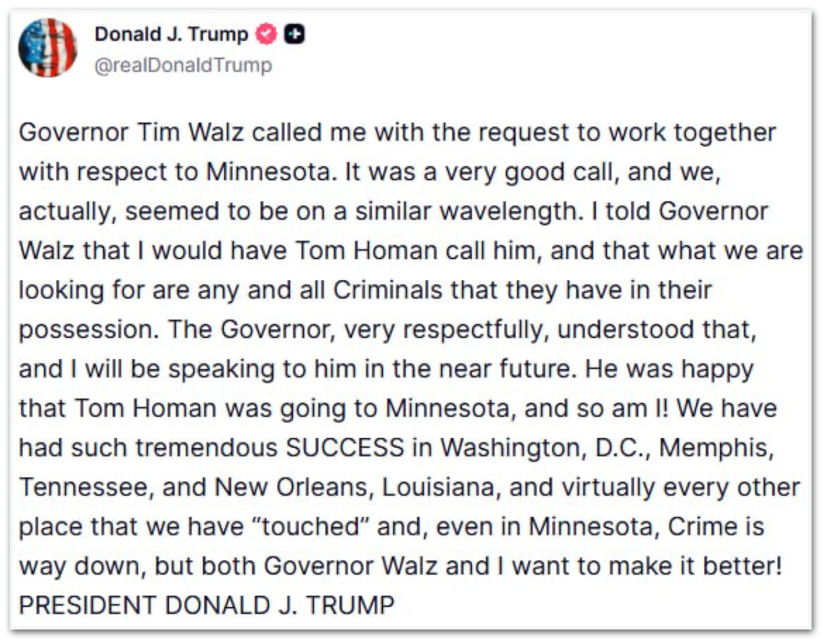
Task: Click the word "Tennessee" in the post
Action: click(84, 488)
